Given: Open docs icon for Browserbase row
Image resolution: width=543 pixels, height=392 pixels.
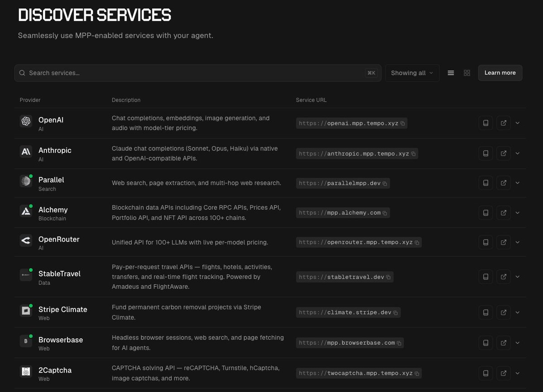Looking at the screenshot, I should pos(486,343).
